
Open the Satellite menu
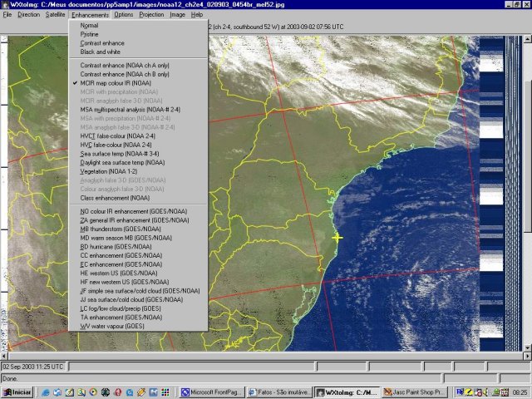click(x=55, y=15)
